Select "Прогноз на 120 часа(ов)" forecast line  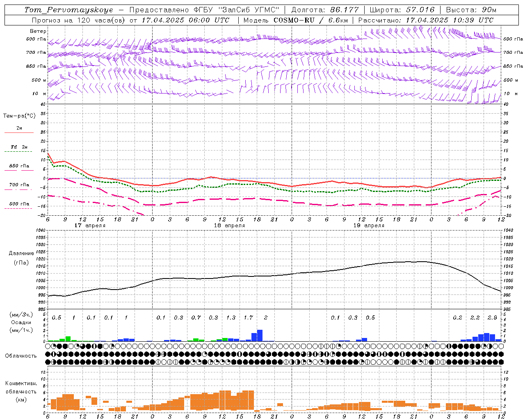(78, 20)
